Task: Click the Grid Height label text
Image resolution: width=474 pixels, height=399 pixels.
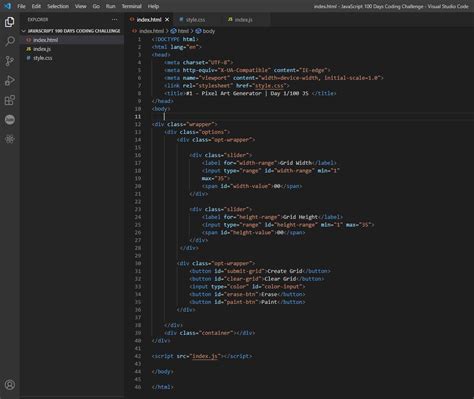Action: click(300, 217)
